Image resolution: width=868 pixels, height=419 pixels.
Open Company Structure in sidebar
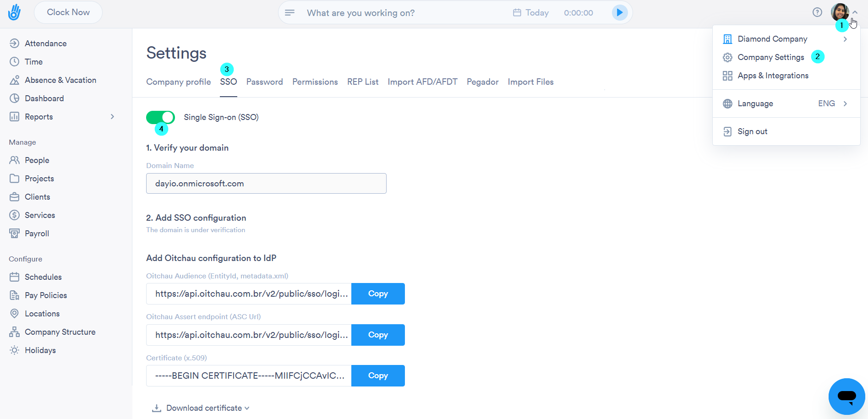click(x=60, y=332)
